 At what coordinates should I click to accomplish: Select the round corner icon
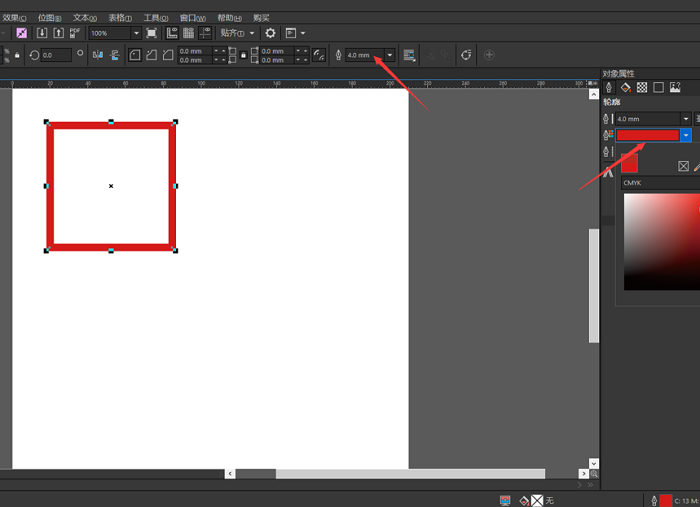[135, 55]
